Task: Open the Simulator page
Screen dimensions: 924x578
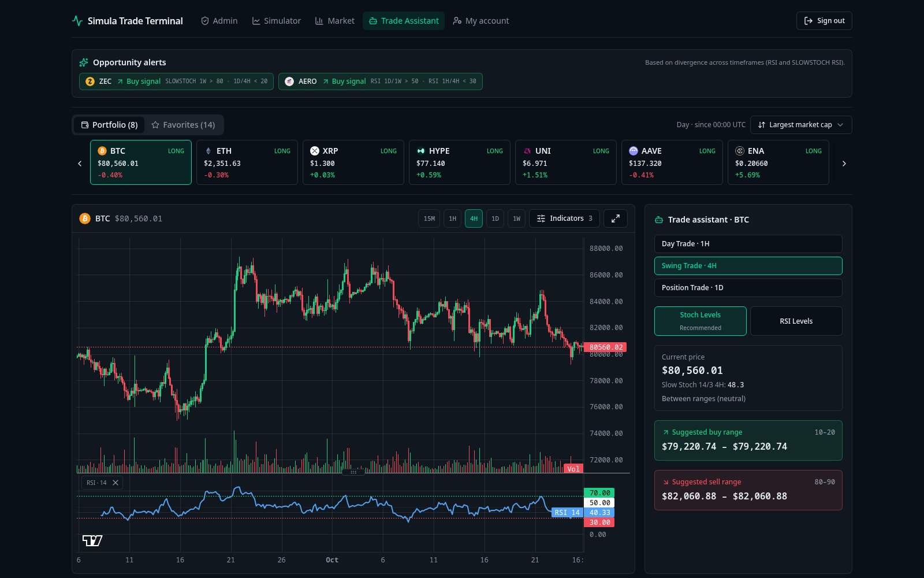Action: [276, 21]
